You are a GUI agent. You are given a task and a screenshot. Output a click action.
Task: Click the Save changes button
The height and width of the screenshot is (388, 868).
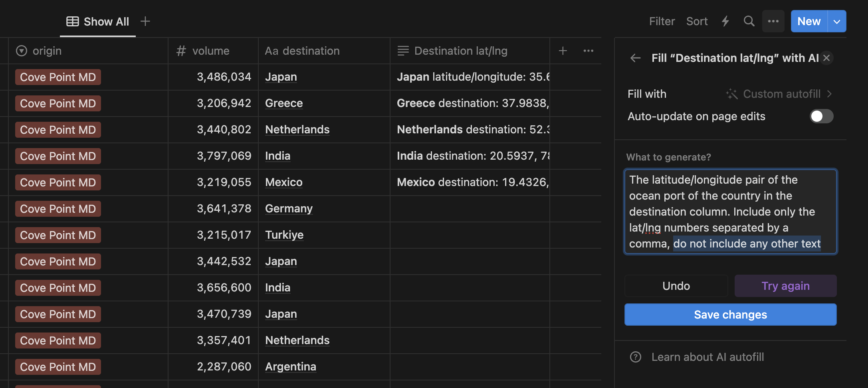coord(730,315)
